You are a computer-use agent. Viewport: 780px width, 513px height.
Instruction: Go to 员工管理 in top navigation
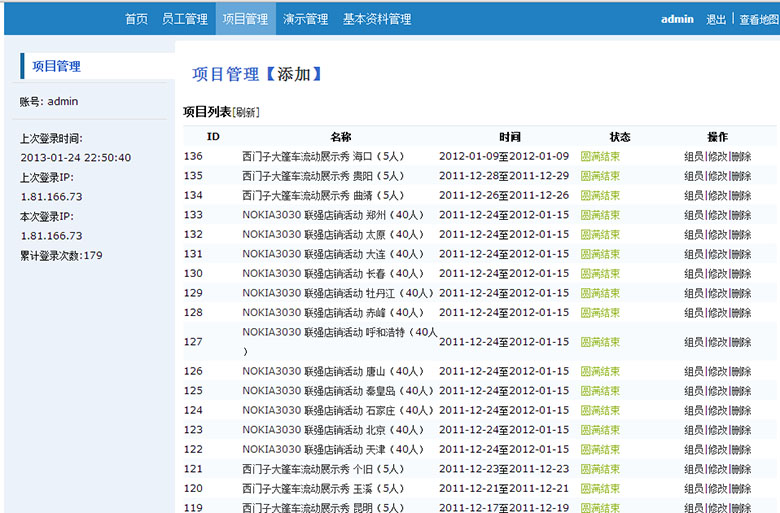[185, 19]
